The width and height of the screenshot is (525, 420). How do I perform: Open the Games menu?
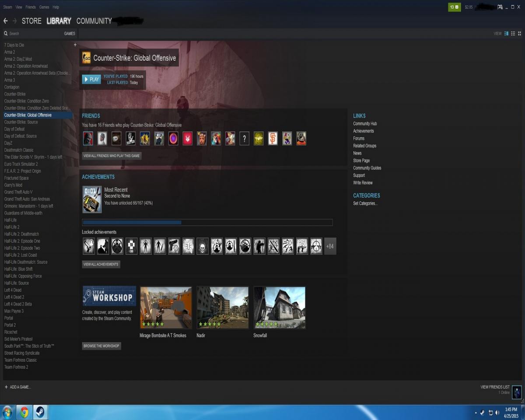[x=44, y=7]
